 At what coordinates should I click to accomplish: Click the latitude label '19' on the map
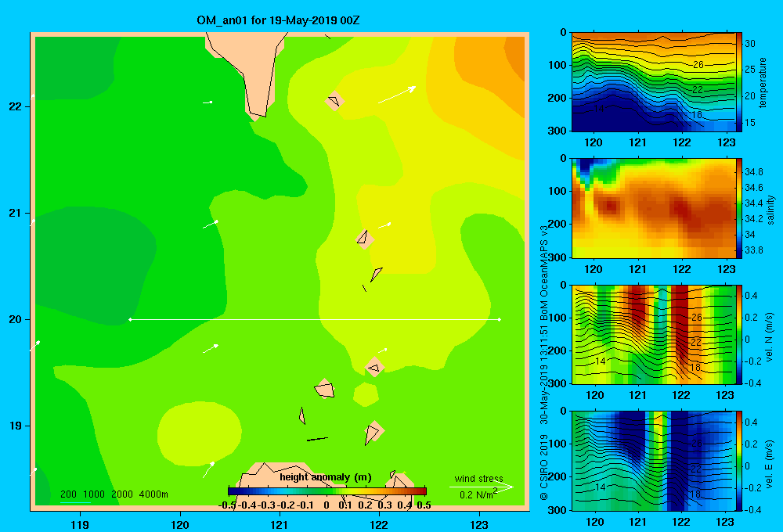pos(16,426)
